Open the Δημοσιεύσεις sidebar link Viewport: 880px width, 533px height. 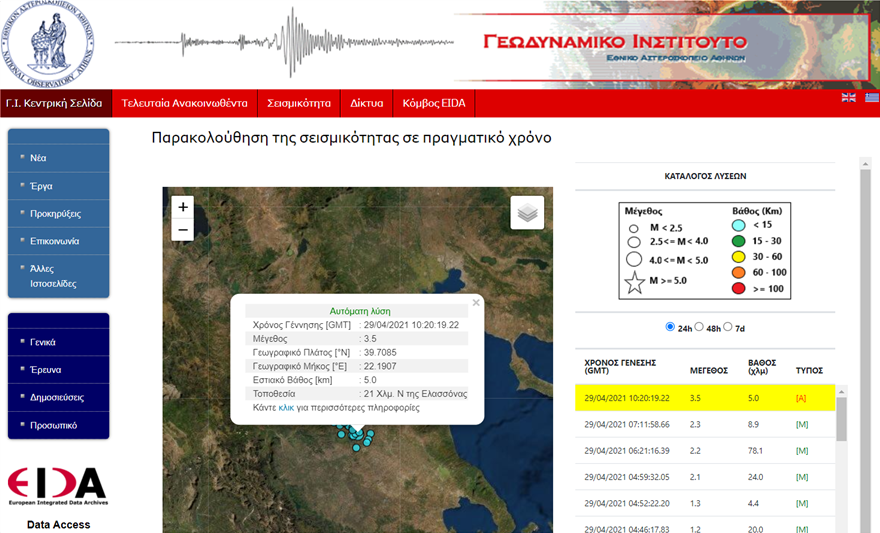(x=57, y=397)
